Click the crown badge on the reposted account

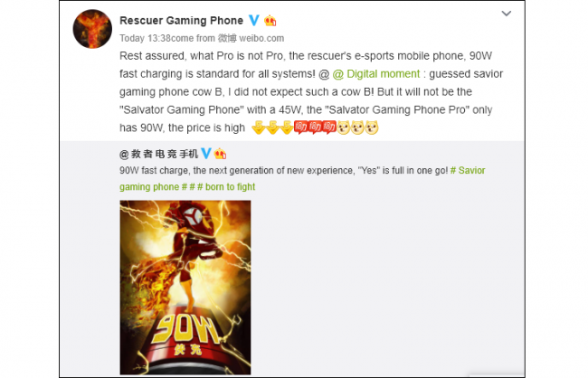[x=220, y=154]
